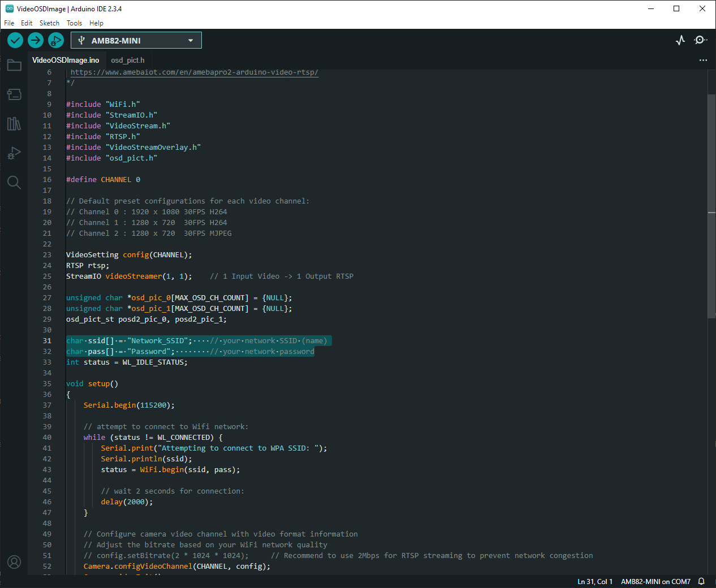
Task: Expand the AMB82-MINI board selector dropdown
Action: [136, 40]
